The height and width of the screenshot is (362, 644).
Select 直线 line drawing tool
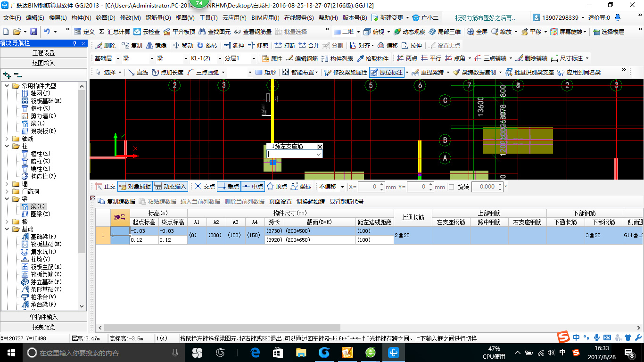click(x=138, y=73)
